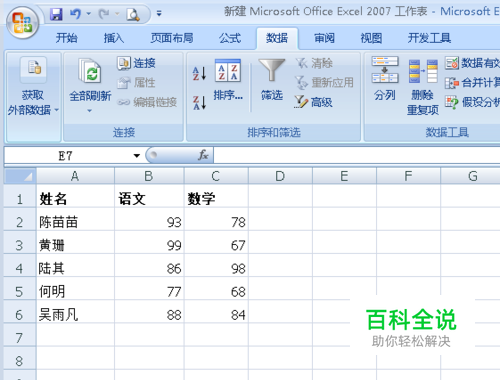Click 合并计算 consolidate icon
This screenshot has height=380, width=500.
[472, 82]
